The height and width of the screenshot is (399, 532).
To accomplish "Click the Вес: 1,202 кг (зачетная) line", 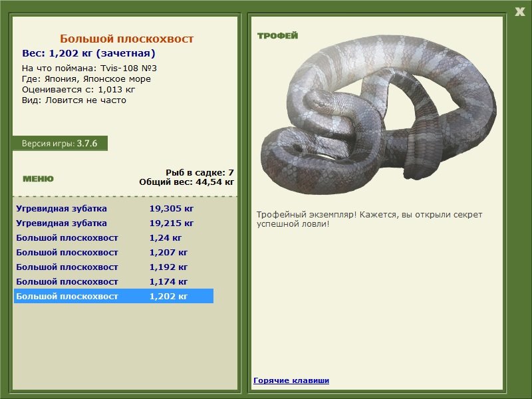I will coord(88,53).
